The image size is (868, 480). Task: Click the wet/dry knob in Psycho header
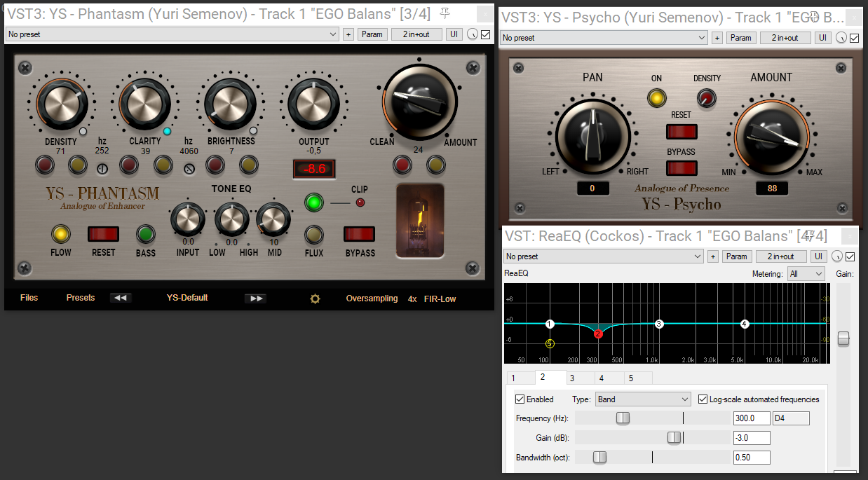coord(841,38)
